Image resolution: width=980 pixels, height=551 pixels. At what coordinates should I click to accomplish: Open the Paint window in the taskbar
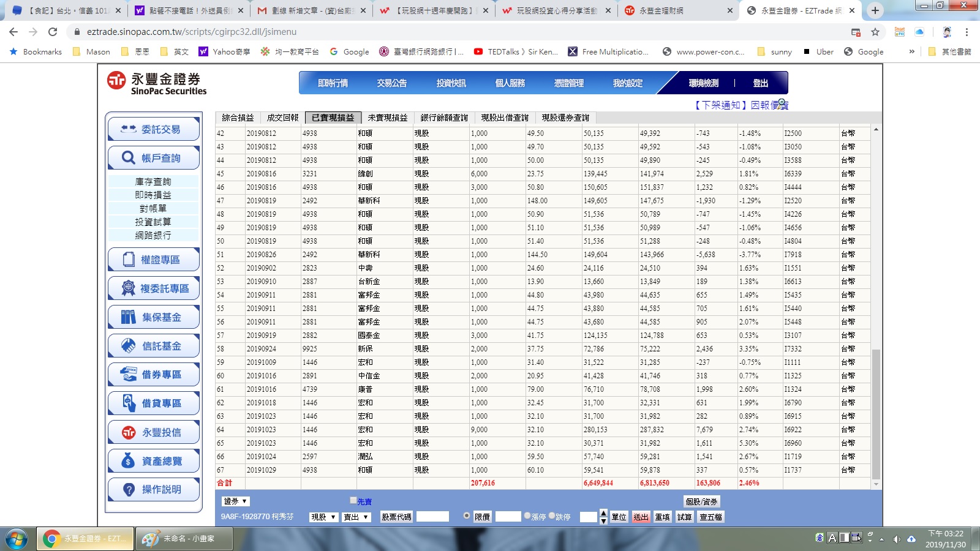coord(184,539)
